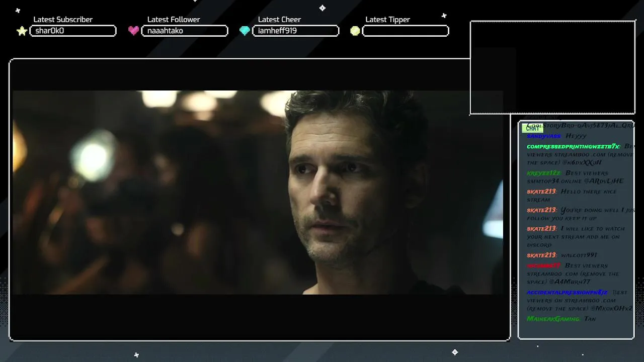The image size is (644, 362).
Task: Click the empty Latest Tipper field
Action: (406, 31)
